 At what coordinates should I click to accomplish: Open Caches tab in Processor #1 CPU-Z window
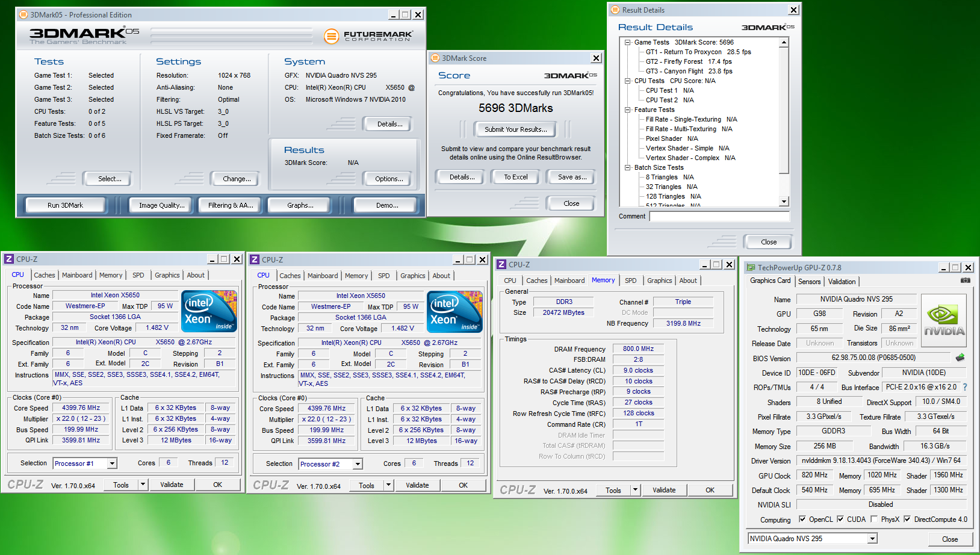pos(44,275)
